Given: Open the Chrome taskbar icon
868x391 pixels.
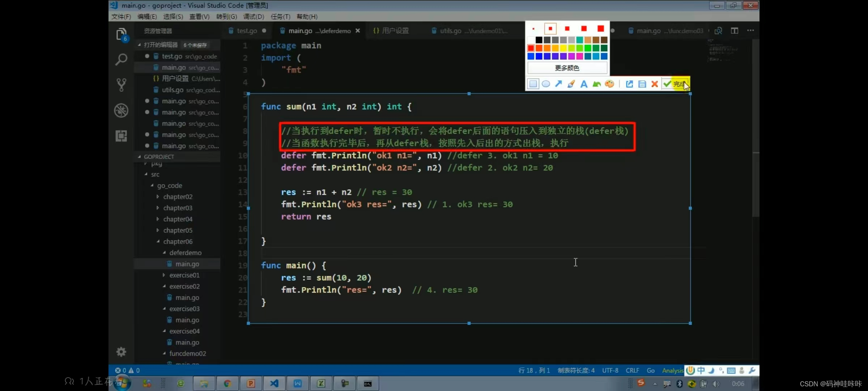Looking at the screenshot, I should 227,383.
